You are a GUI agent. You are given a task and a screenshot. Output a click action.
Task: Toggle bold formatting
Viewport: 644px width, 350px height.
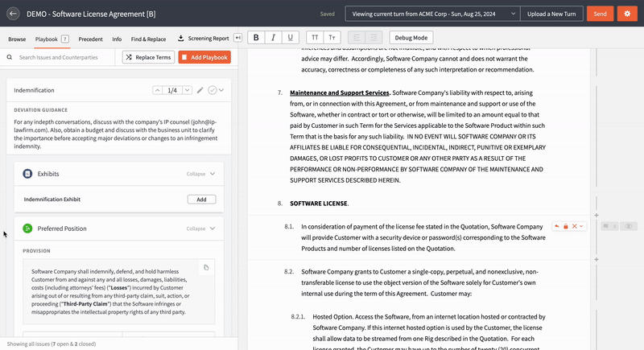256,38
